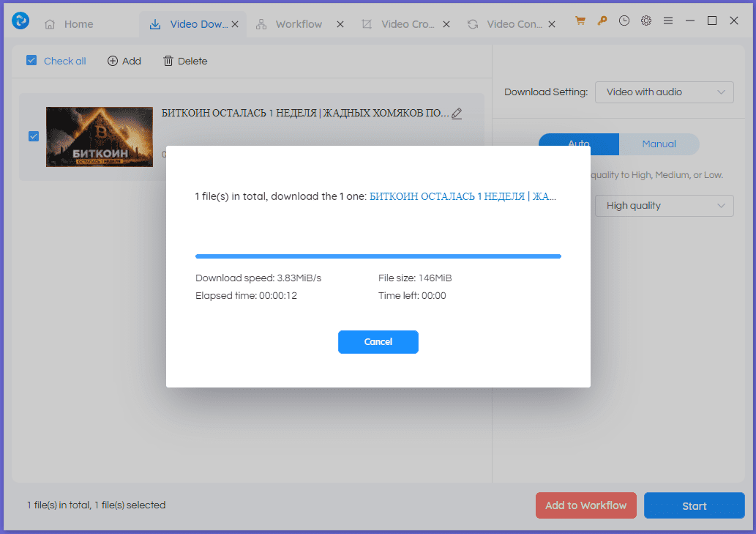Switch to the Workflow tab

[x=298, y=23]
